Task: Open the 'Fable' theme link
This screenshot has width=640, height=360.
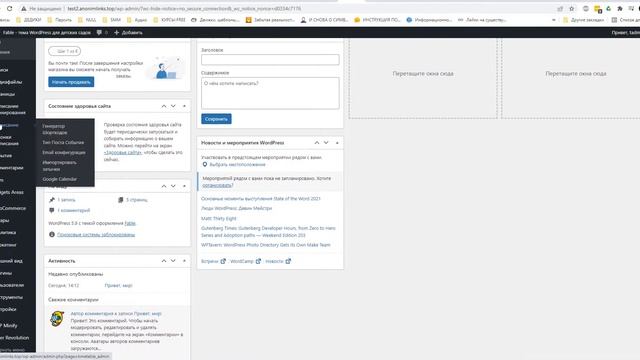Action: [130, 223]
